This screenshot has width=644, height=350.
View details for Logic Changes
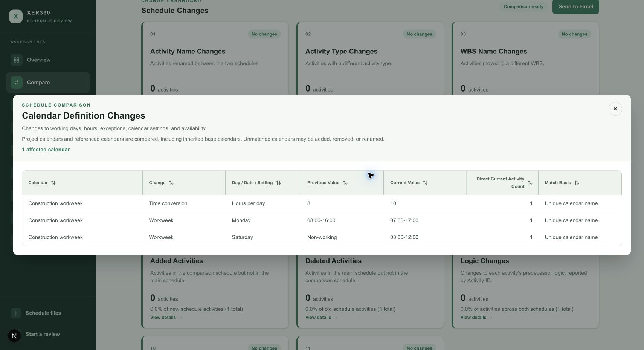click(476, 318)
